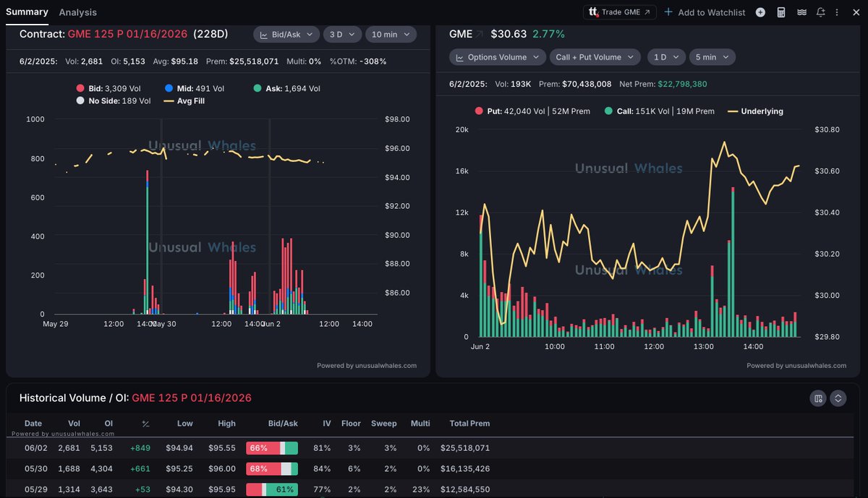
Task: Switch to the Summary tab
Action: 27,12
